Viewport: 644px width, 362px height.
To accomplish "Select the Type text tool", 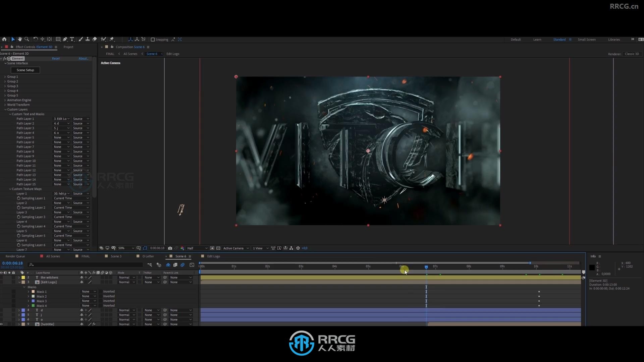I will 72,39.
